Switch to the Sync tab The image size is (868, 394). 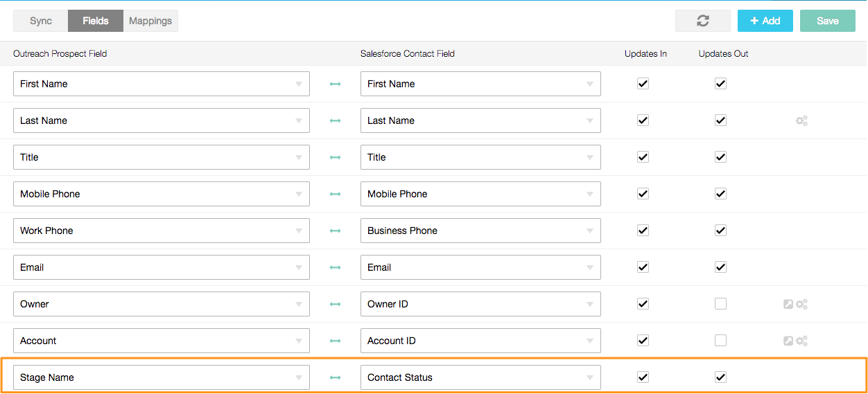pos(41,21)
